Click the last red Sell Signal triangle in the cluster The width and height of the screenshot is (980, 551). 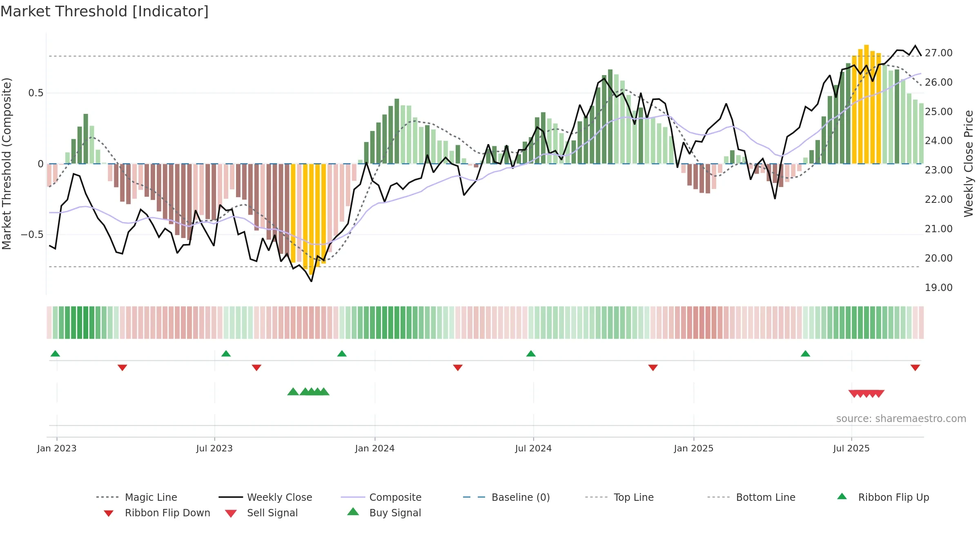[x=879, y=393]
